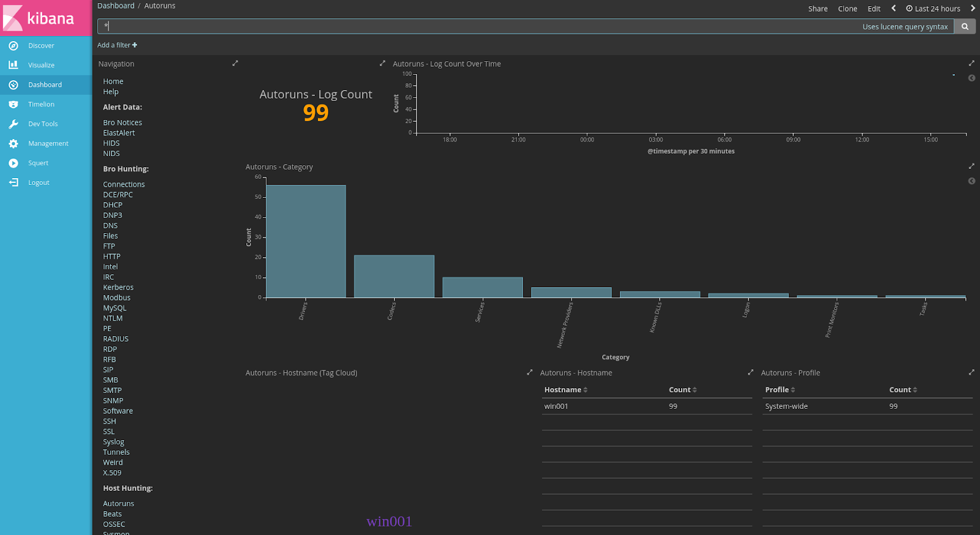Open the Files Bro hunting link
Image resolution: width=980 pixels, height=535 pixels.
110,236
